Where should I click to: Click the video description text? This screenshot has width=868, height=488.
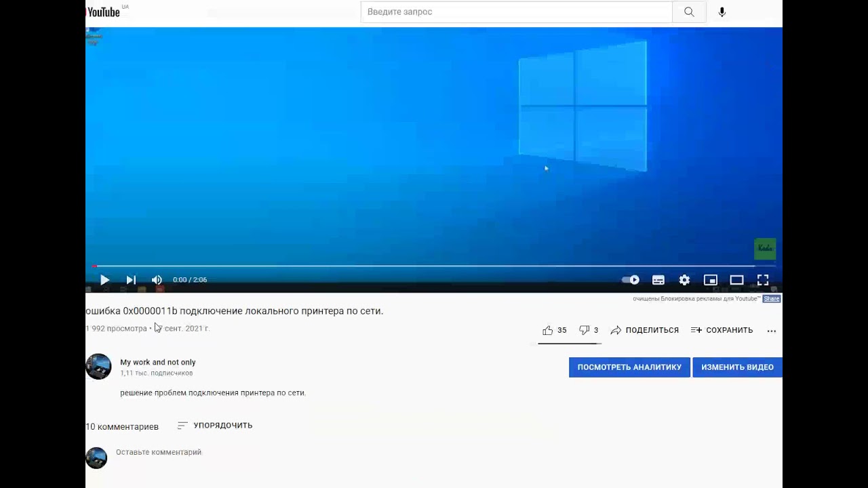213,392
